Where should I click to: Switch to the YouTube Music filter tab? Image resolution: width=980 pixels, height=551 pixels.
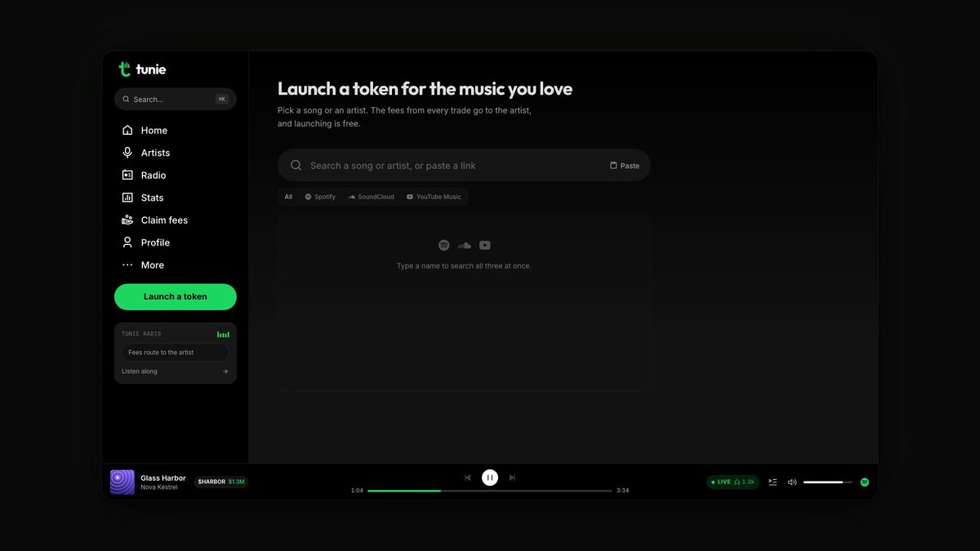coord(434,197)
